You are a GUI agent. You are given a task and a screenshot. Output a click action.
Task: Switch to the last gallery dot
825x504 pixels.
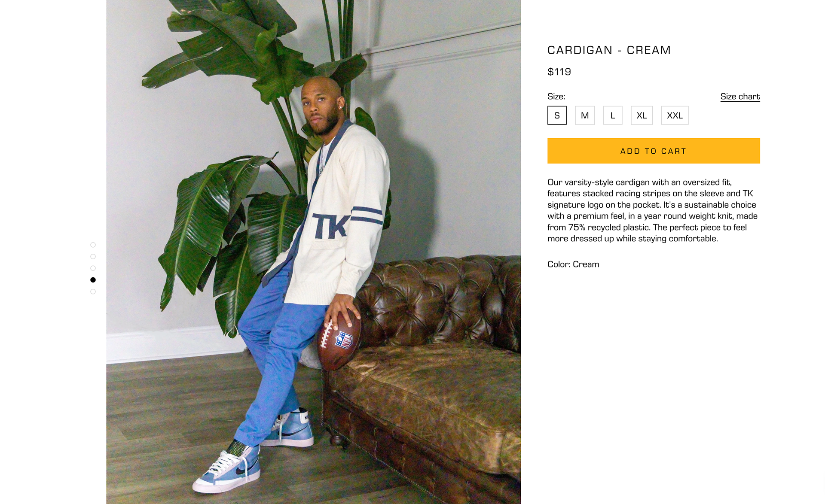[93, 292]
